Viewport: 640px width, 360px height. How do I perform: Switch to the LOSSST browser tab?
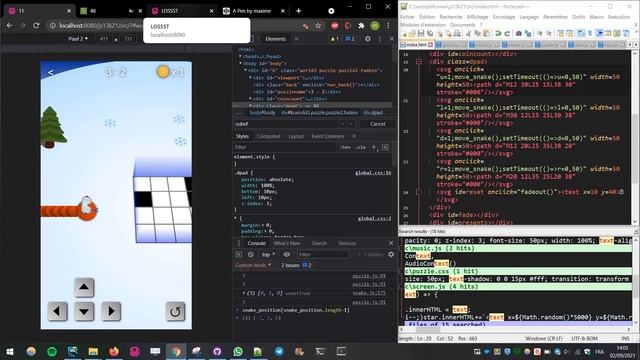(182, 11)
